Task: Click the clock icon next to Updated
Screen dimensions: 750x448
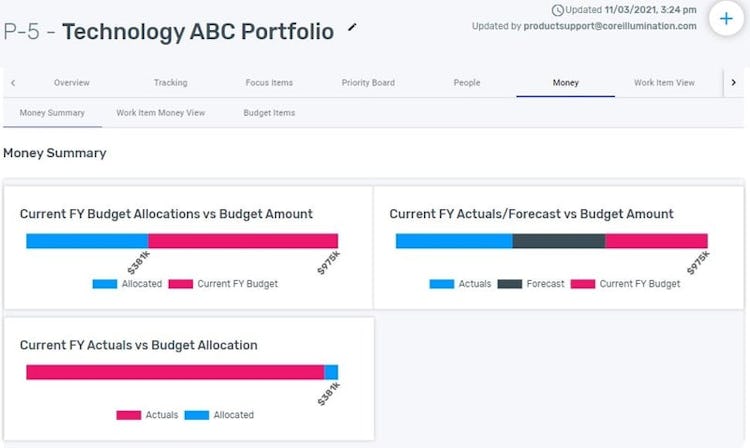Action: (558, 10)
